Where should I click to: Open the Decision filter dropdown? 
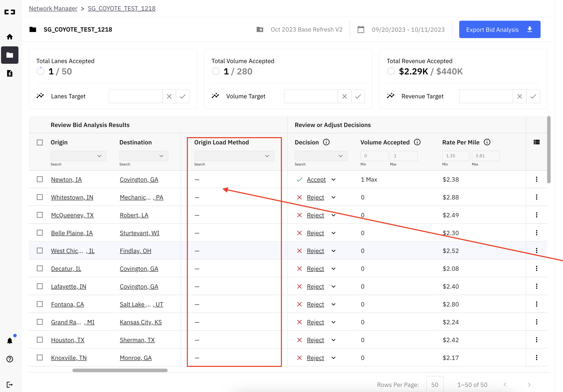coord(321,156)
